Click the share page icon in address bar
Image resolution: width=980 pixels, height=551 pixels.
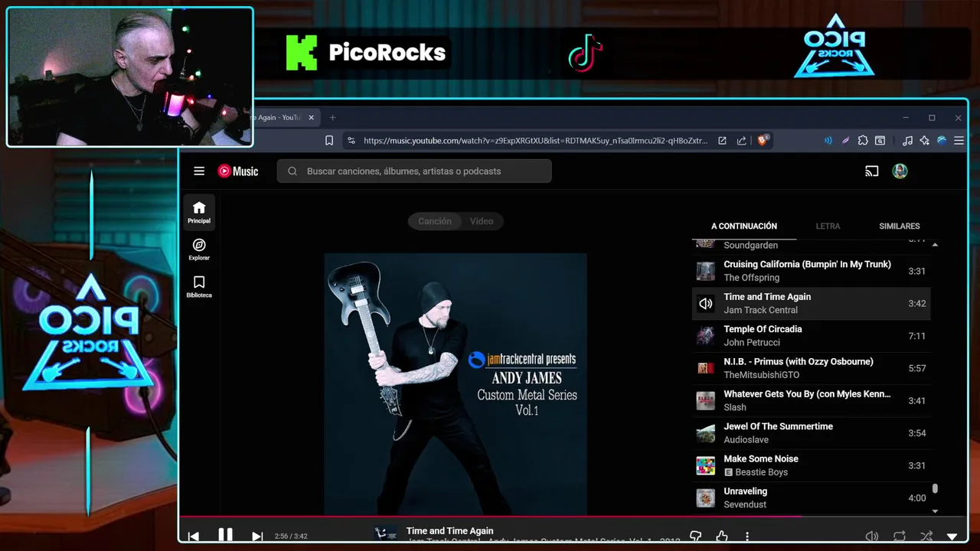click(x=741, y=141)
